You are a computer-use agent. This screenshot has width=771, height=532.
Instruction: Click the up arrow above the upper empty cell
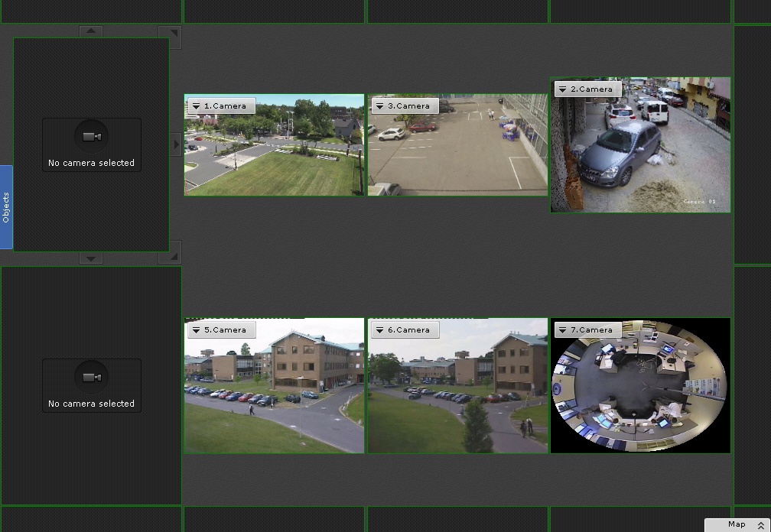(x=90, y=31)
